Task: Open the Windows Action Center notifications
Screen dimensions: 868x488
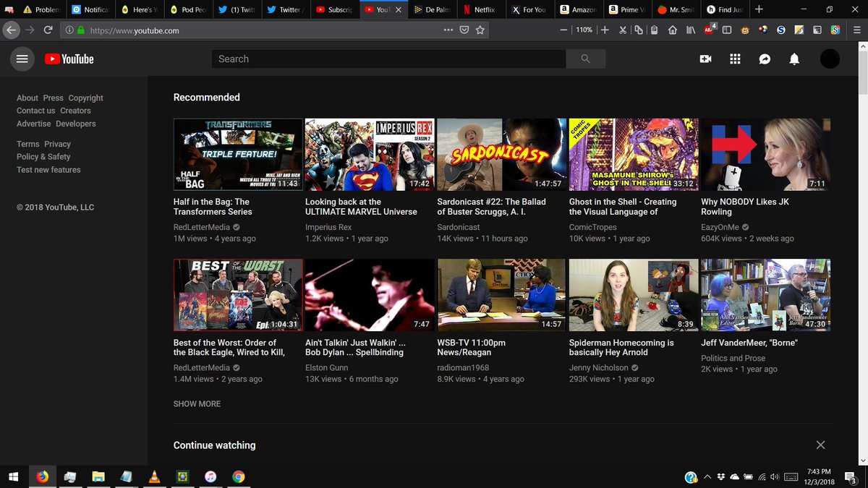Action: (851, 476)
